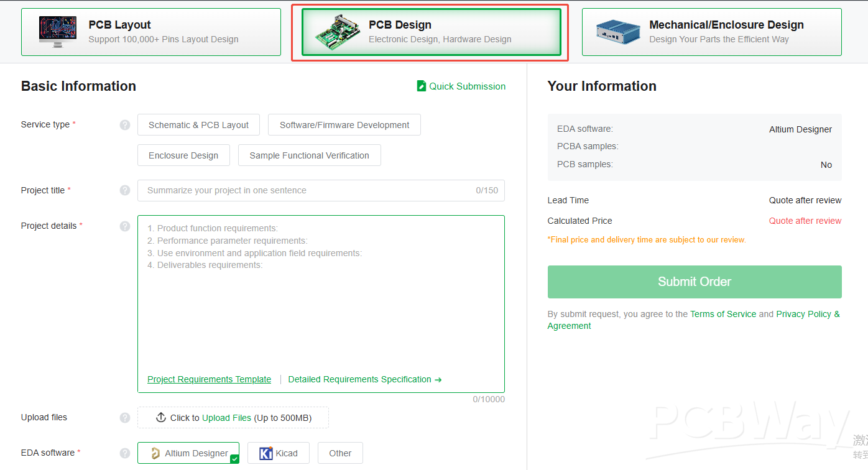This screenshot has height=470, width=868.
Task: Open Detailed Requirements Specification arrow link
Action: 364,379
